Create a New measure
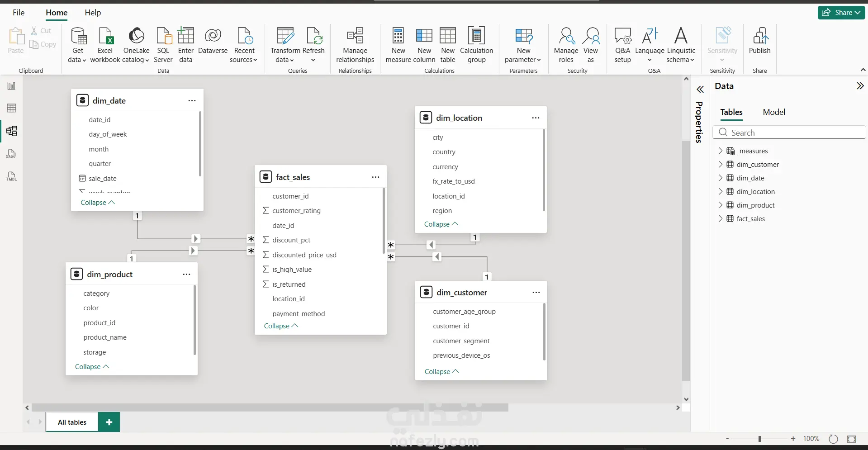868x450 pixels. click(398, 45)
